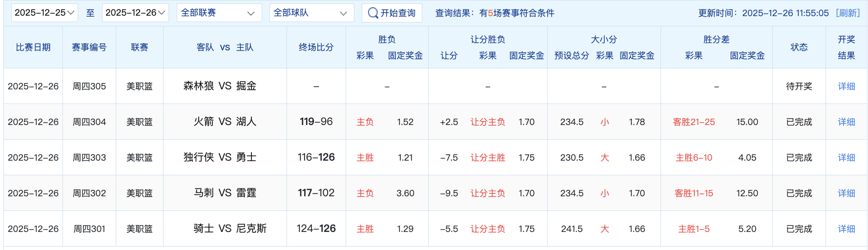Open 详细 for match 周四301
Viewport: 868px width, 250px height.
point(846,229)
